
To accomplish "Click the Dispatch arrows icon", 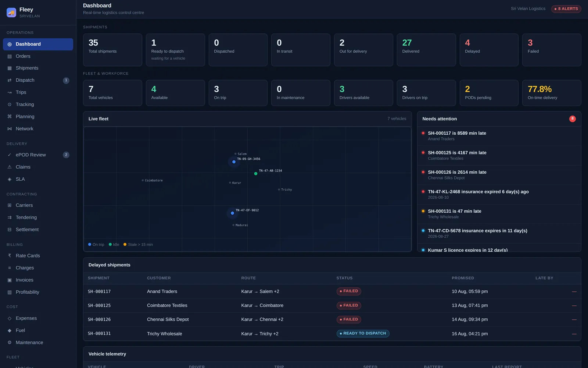I will [10, 80].
